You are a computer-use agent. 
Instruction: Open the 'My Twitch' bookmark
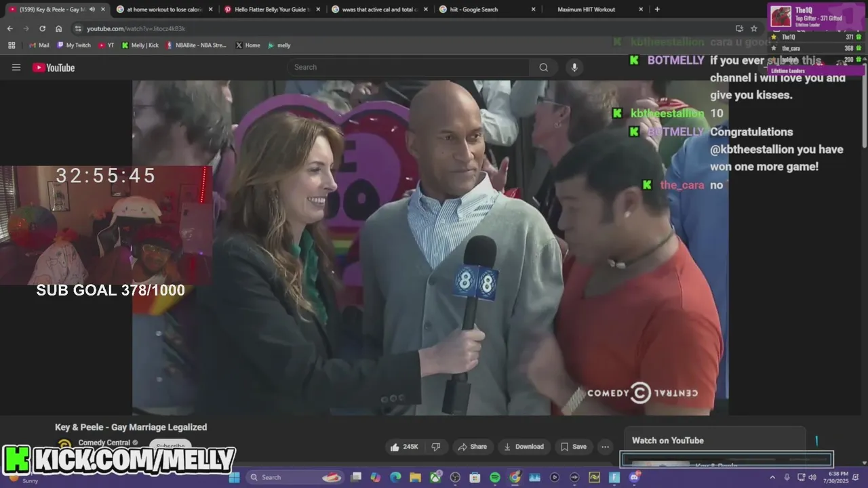pyautogui.click(x=73, y=45)
